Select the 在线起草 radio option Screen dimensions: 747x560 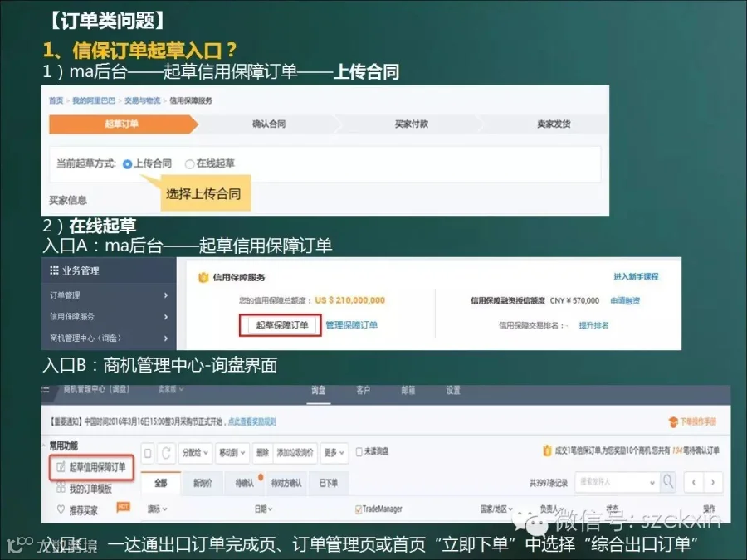point(189,164)
